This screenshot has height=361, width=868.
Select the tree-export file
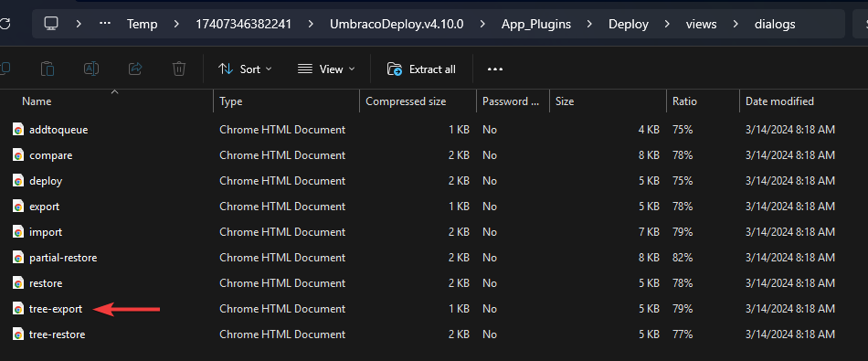point(56,309)
